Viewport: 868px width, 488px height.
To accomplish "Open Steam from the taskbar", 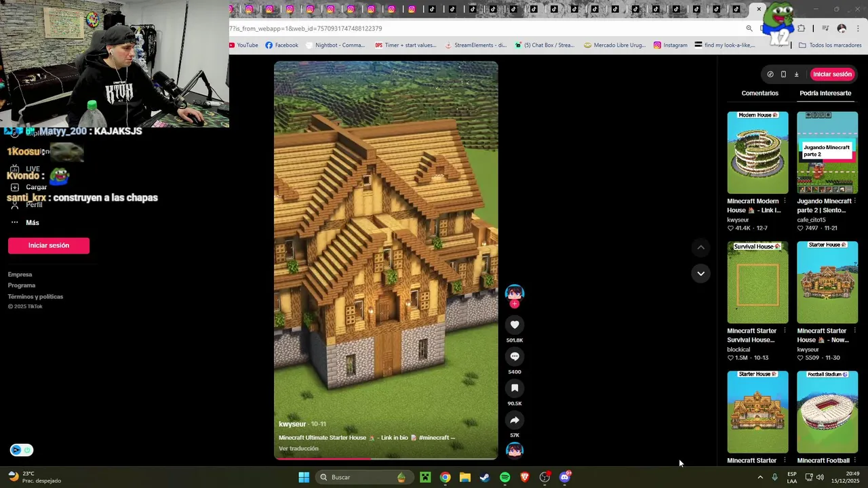I will pos(485,477).
